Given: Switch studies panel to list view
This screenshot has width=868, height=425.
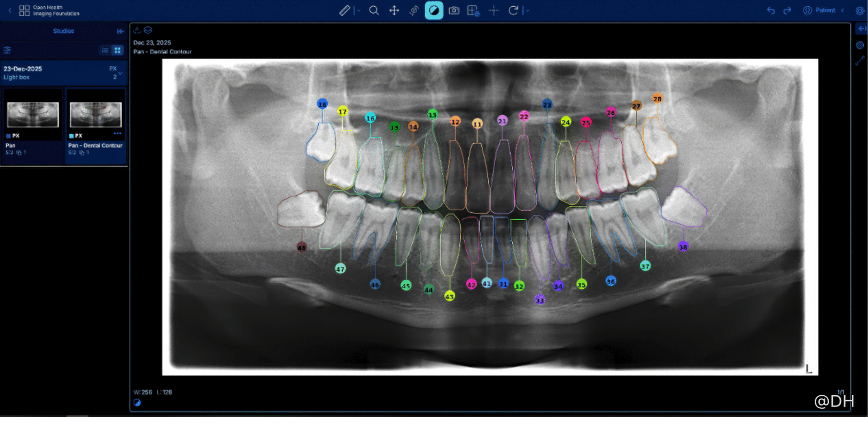Looking at the screenshot, I should (x=105, y=50).
